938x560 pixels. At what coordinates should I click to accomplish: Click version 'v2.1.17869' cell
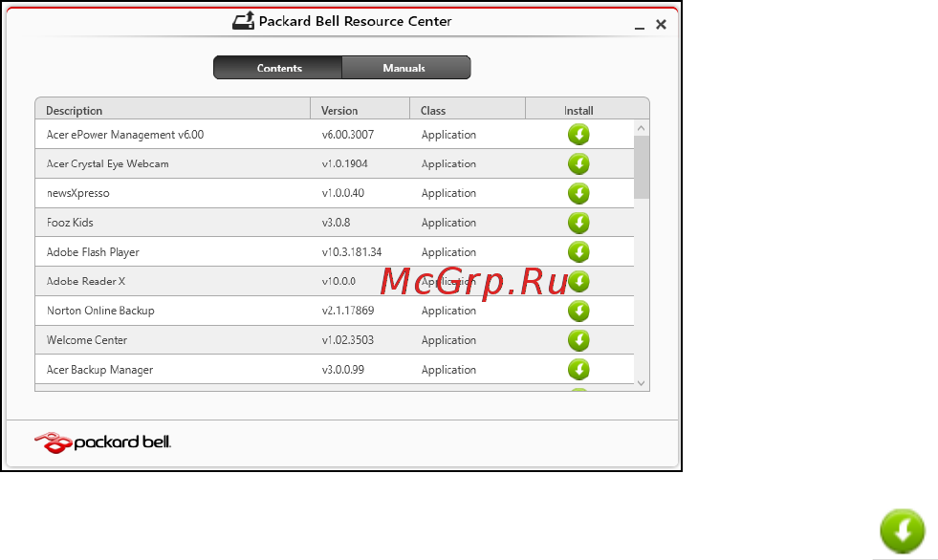[348, 311]
